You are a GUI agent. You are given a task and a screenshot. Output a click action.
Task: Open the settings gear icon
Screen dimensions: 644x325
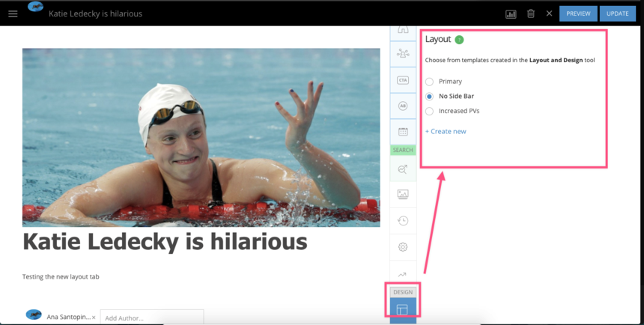[403, 247]
